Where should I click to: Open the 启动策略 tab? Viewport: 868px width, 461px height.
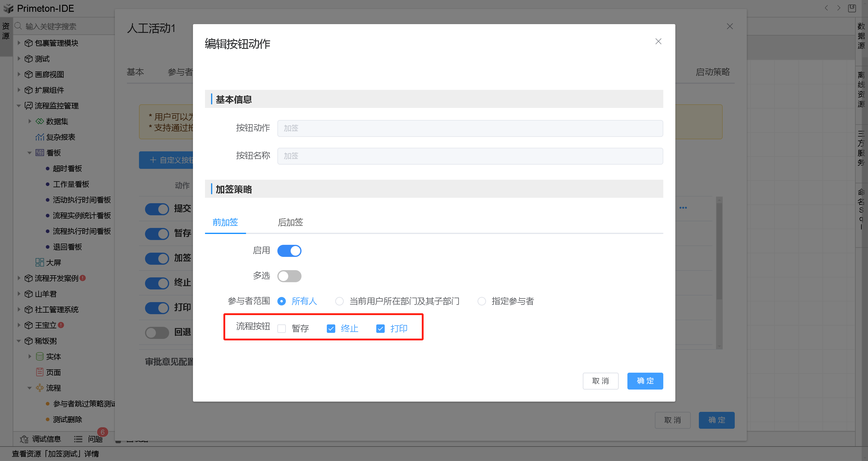pos(712,72)
